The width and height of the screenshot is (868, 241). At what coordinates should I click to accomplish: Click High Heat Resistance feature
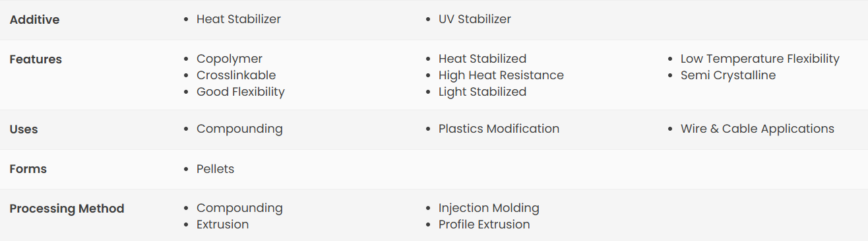point(501,75)
